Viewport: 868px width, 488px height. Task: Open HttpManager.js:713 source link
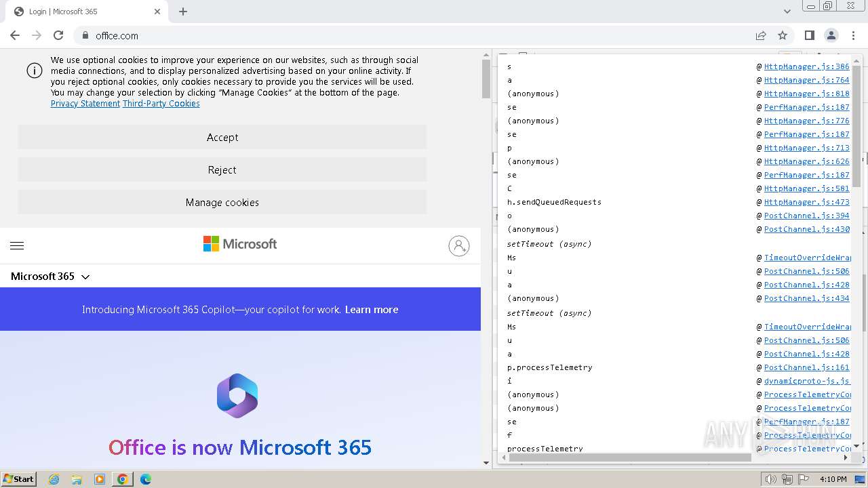tap(806, 148)
